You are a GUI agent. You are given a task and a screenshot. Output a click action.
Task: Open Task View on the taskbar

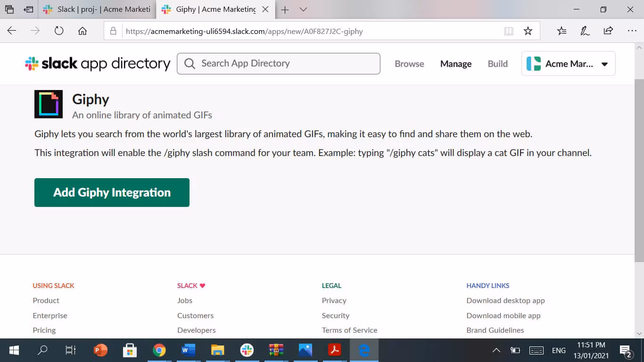[x=71, y=350]
